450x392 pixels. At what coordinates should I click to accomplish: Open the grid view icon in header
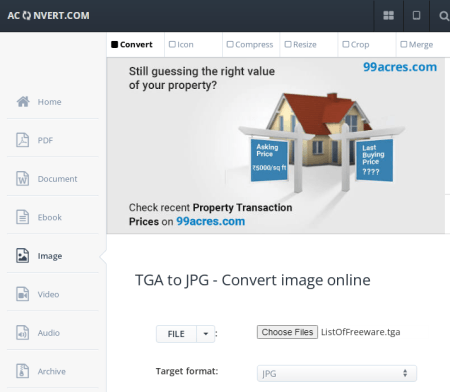388,15
